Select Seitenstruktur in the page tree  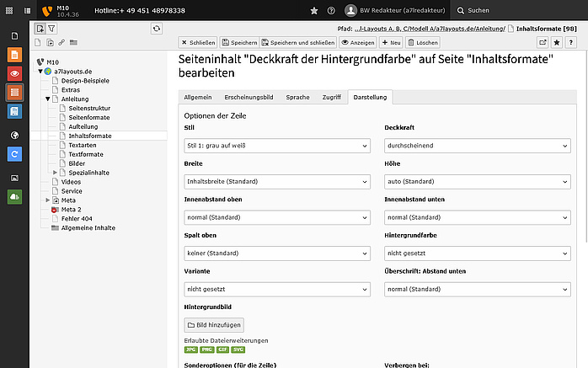point(89,108)
